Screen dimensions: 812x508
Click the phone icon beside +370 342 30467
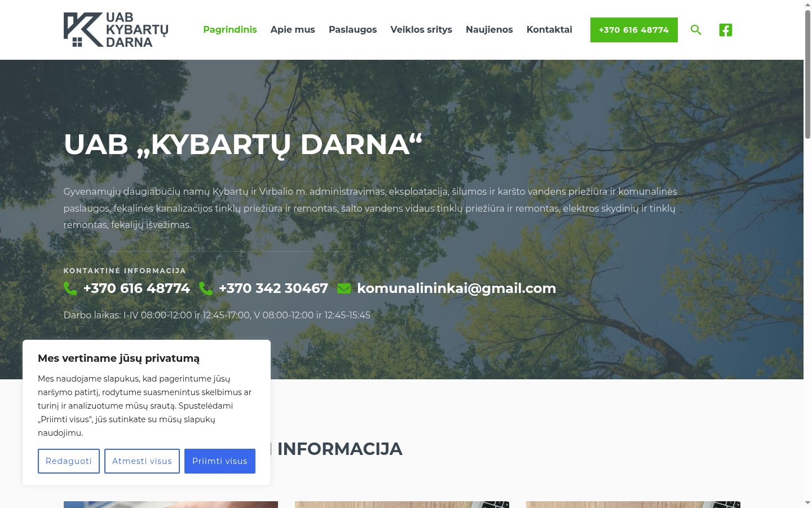206,288
